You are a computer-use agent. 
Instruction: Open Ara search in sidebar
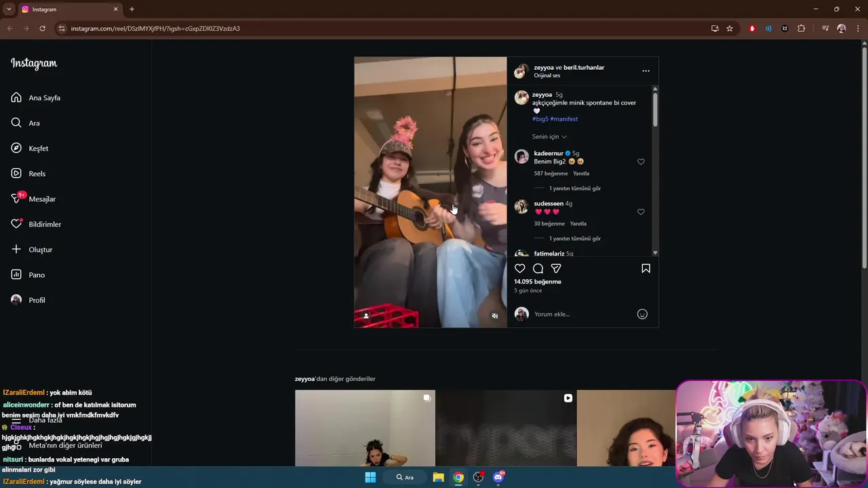(x=25, y=123)
